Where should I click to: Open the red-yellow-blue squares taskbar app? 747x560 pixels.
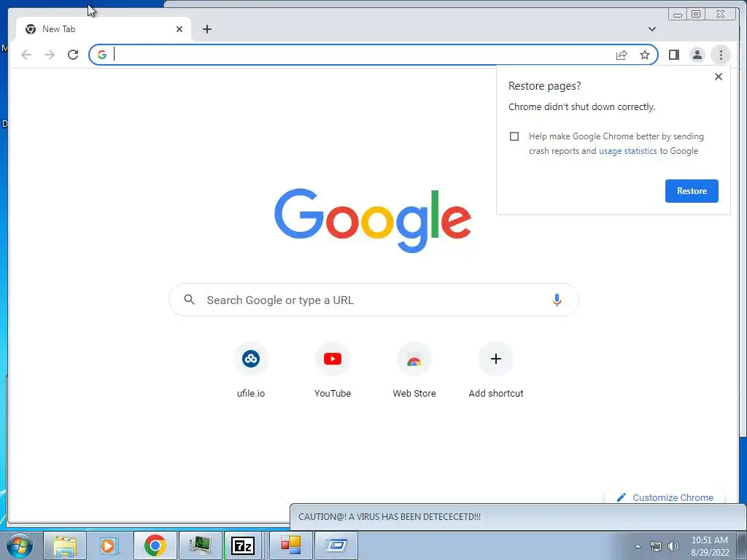tap(290, 545)
